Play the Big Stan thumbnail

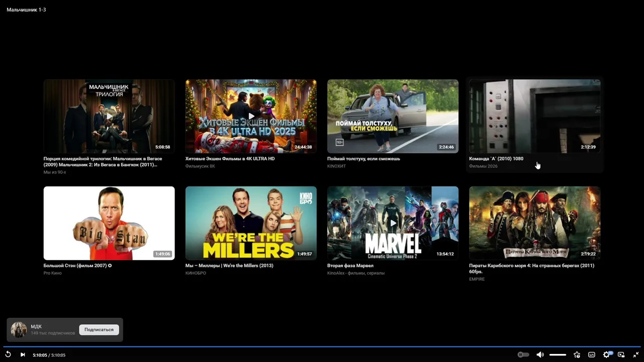(x=109, y=223)
